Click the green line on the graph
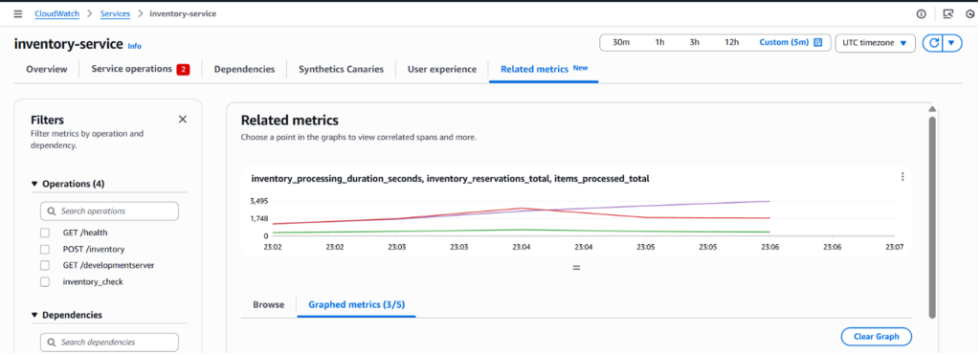 (x=522, y=230)
